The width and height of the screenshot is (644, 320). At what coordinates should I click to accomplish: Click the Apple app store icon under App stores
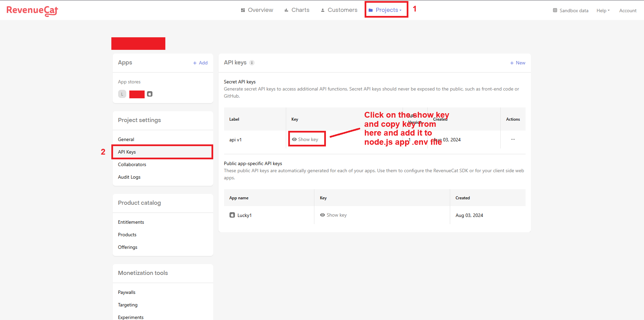click(150, 94)
